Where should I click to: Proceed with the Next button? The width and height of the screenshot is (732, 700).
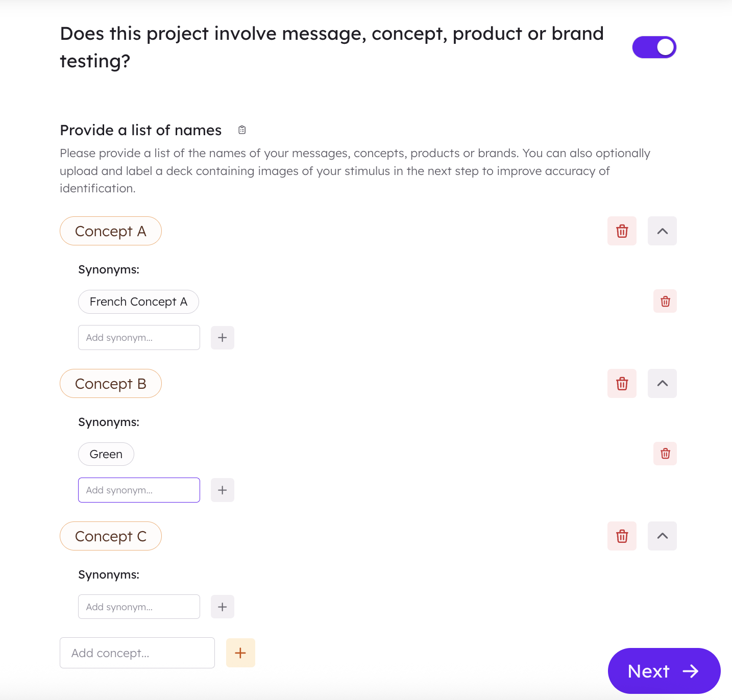664,671
